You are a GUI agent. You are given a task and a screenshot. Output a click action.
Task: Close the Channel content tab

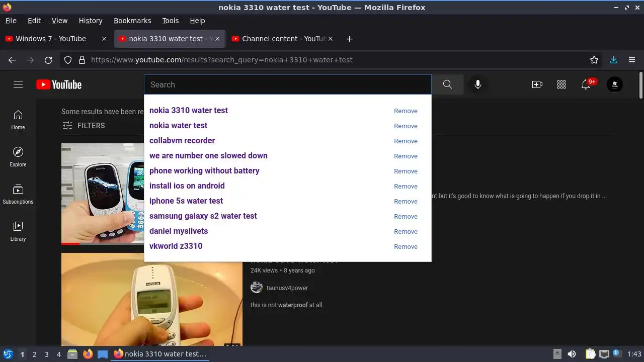click(331, 39)
